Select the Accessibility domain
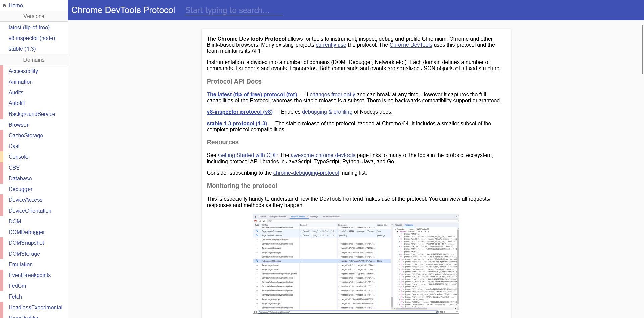Image resolution: width=644 pixels, height=318 pixels. point(23,71)
